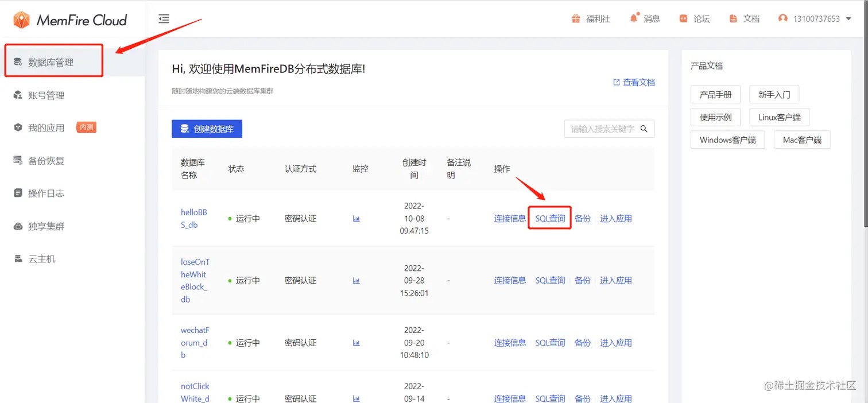View the monitoring chart icon for helloBBS_db
868x403 pixels.
pos(356,219)
